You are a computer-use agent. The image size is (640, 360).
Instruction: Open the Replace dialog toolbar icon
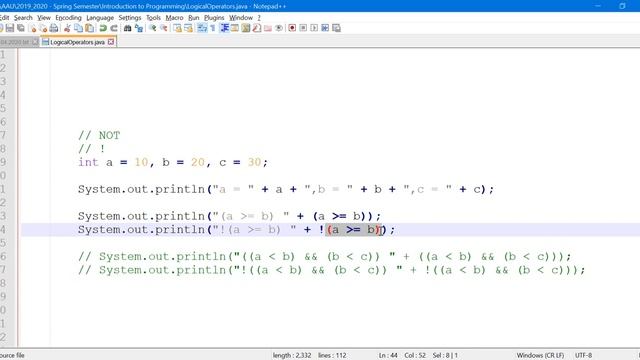[139, 28]
